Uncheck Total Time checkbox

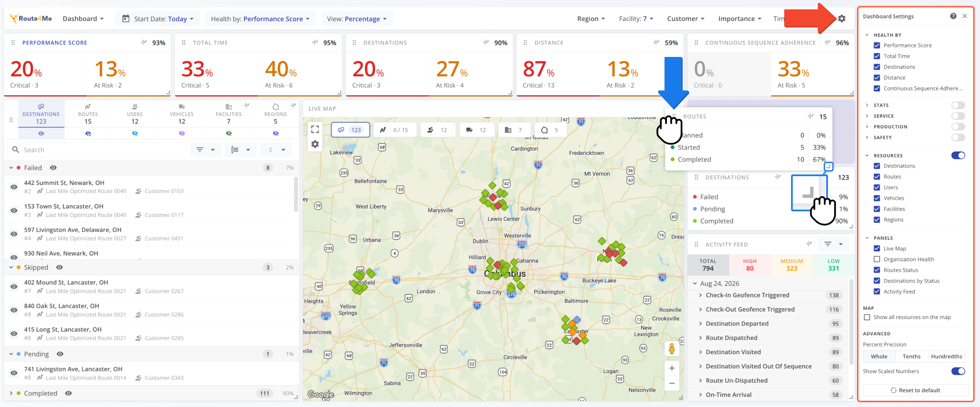tap(876, 56)
